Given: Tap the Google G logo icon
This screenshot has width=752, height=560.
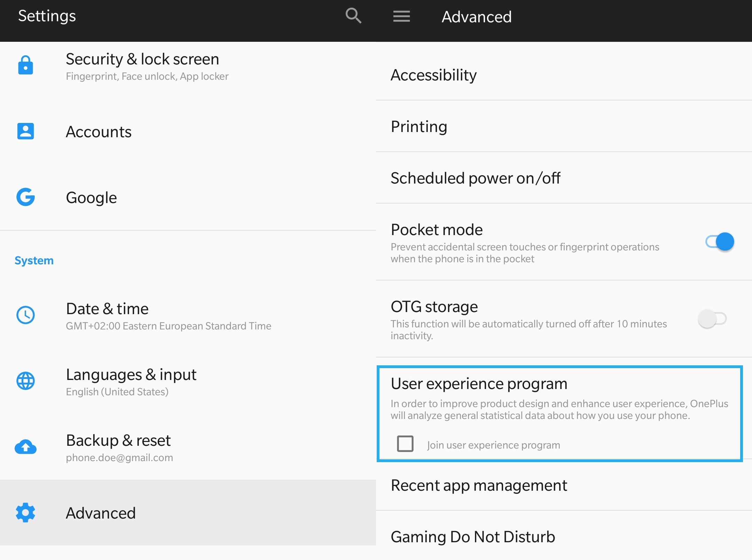Looking at the screenshot, I should pyautogui.click(x=25, y=197).
